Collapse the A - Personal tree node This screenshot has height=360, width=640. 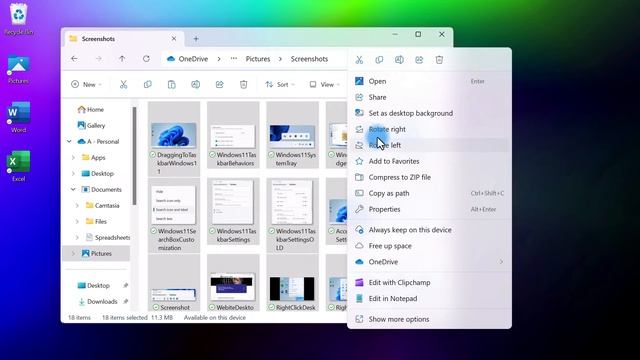coord(69,142)
